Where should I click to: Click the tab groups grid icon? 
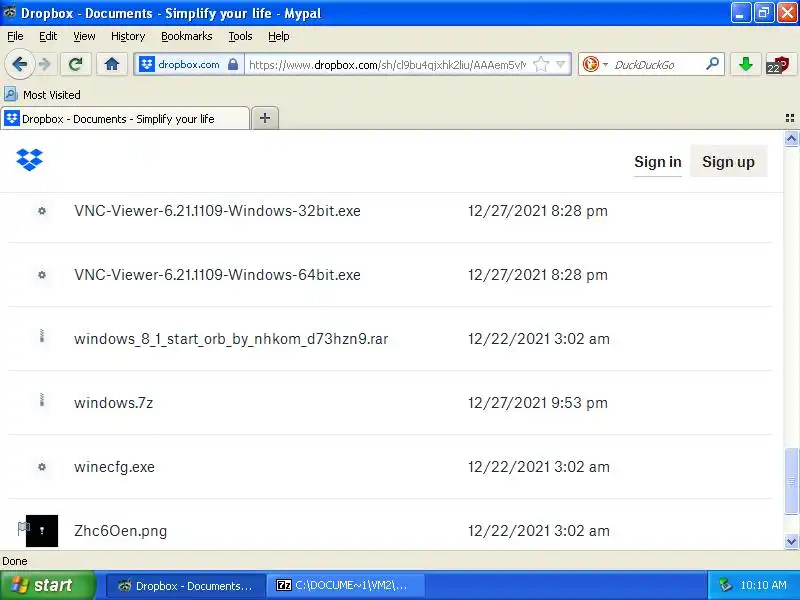tap(790, 118)
